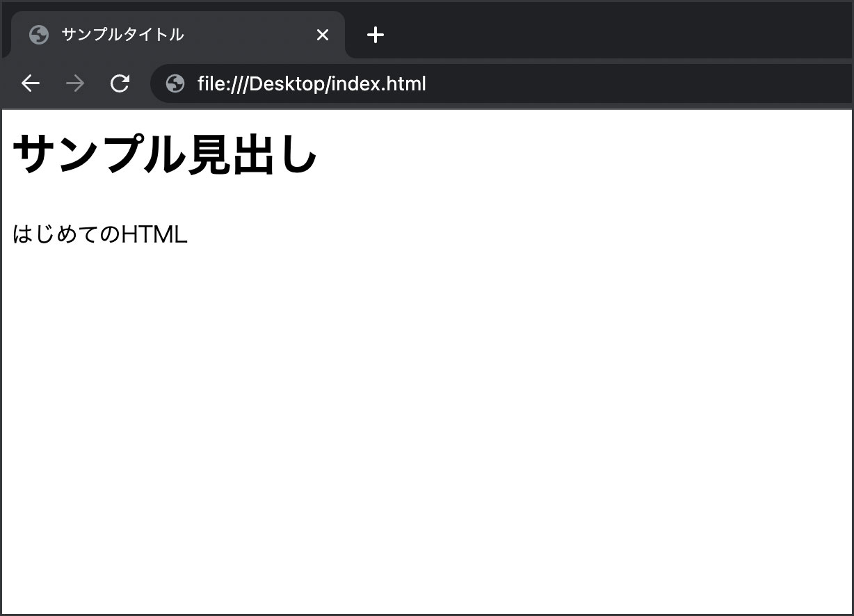Click the forward navigation arrow
The image size is (854, 616).
click(x=74, y=83)
